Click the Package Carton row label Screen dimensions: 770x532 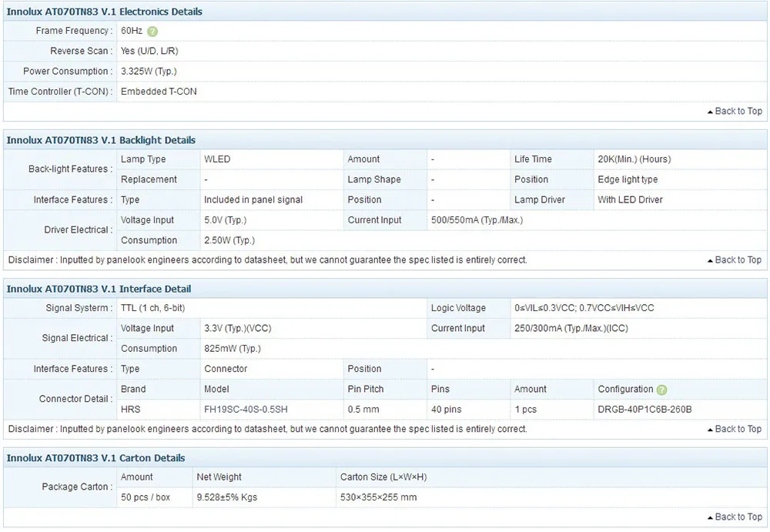(x=77, y=487)
